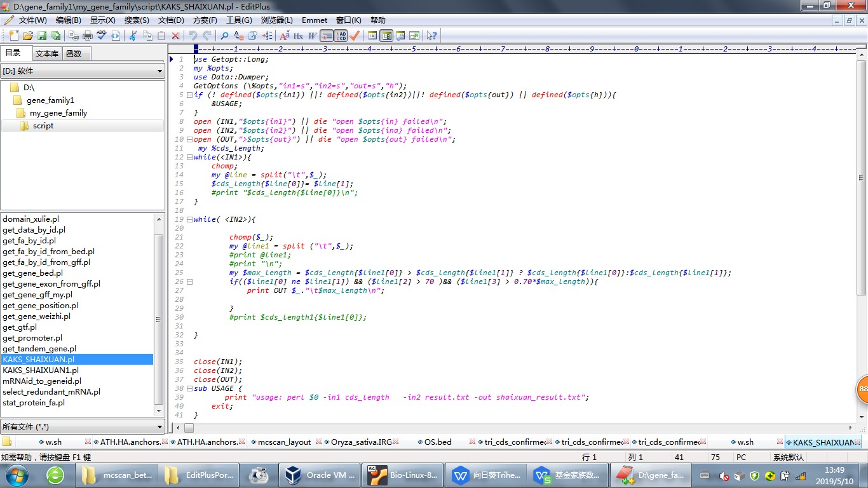Click the Copy icon
The height and width of the screenshot is (488, 868).
(x=147, y=36)
